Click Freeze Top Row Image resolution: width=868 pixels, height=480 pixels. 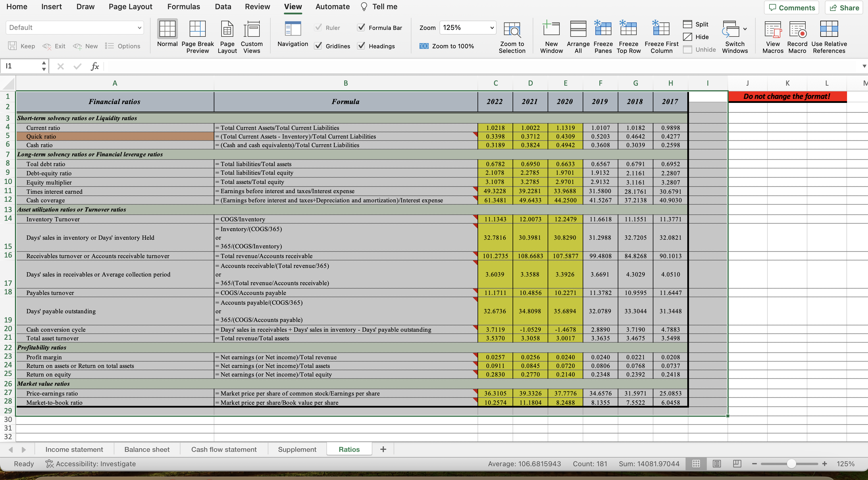pos(628,37)
